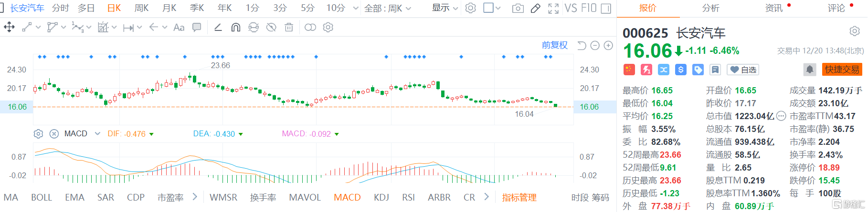Expand wave tool dropdown arrow
Screen dimensions: 868x212
[89, 28]
